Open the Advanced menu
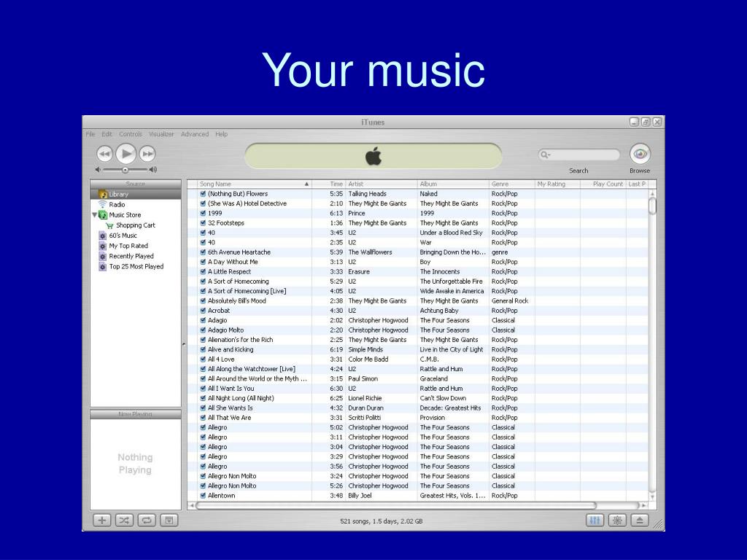The height and width of the screenshot is (560, 747). pyautogui.click(x=195, y=134)
